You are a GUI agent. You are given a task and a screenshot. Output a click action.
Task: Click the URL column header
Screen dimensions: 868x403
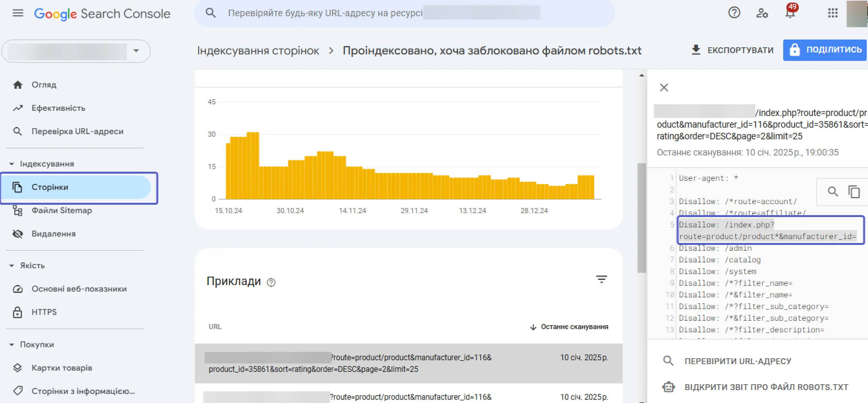tap(215, 327)
